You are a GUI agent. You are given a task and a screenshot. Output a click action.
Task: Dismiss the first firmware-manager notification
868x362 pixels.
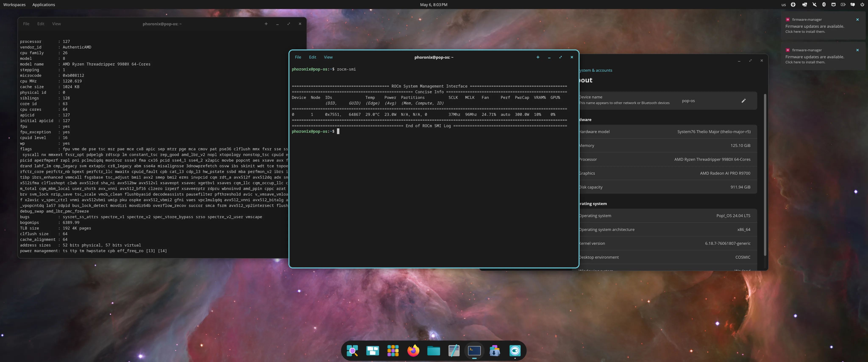pyautogui.click(x=858, y=20)
